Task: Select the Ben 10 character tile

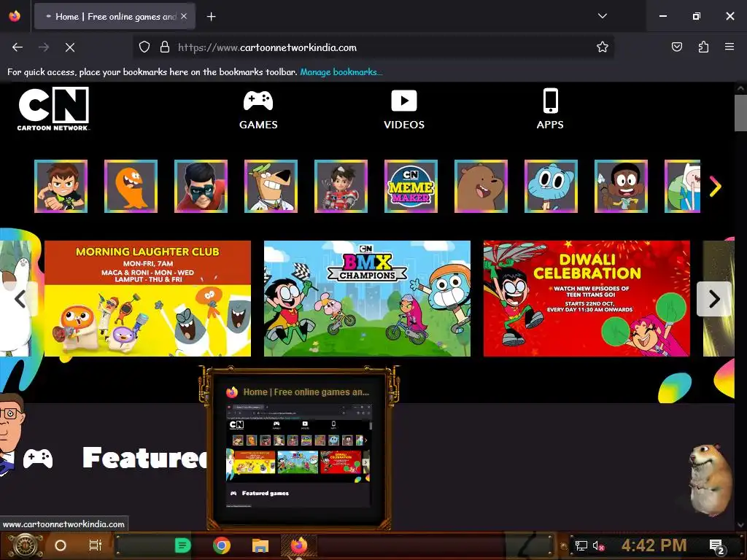Action: [61, 186]
